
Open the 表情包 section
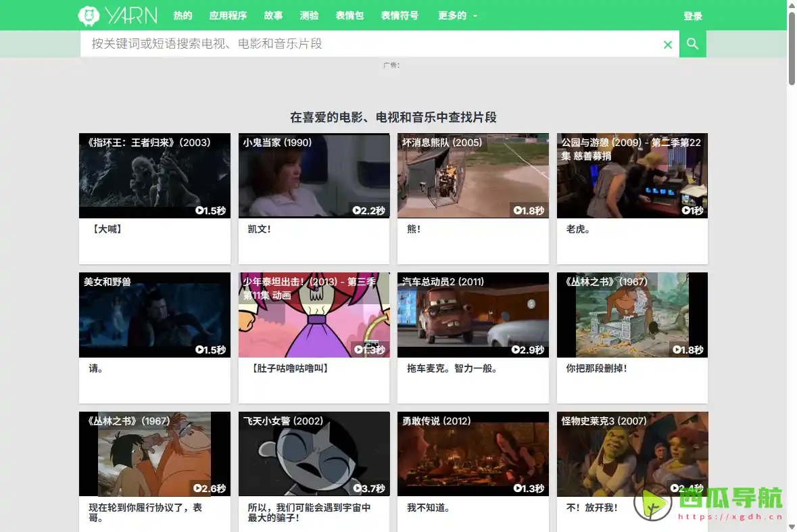[349, 15]
